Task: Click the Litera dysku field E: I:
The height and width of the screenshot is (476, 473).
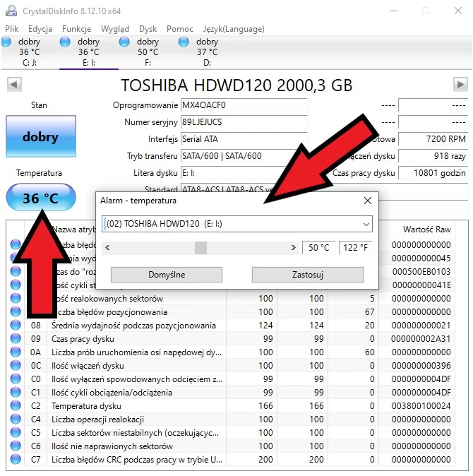Action: tap(234, 173)
